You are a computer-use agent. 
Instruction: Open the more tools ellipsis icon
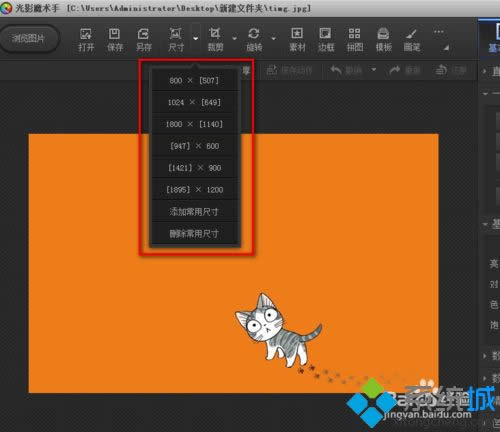tap(439, 32)
